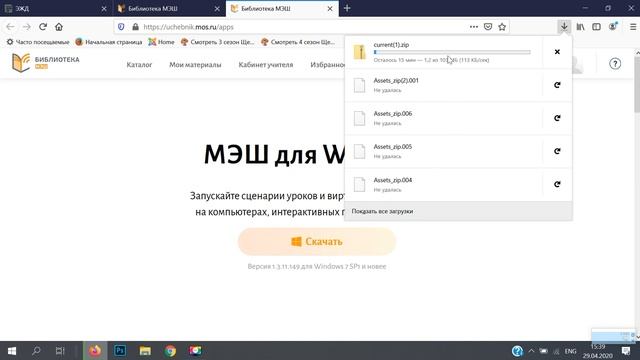Open taskbar search magnifier

click(36, 351)
